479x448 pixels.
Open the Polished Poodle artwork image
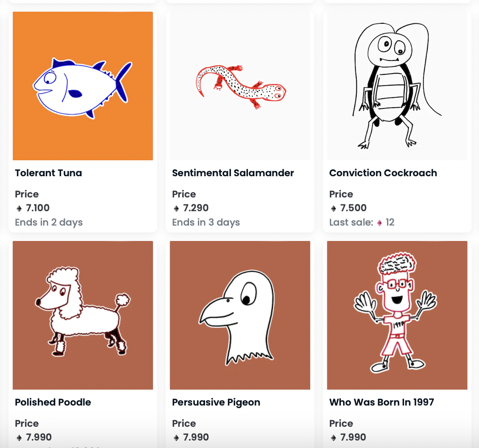(x=83, y=315)
